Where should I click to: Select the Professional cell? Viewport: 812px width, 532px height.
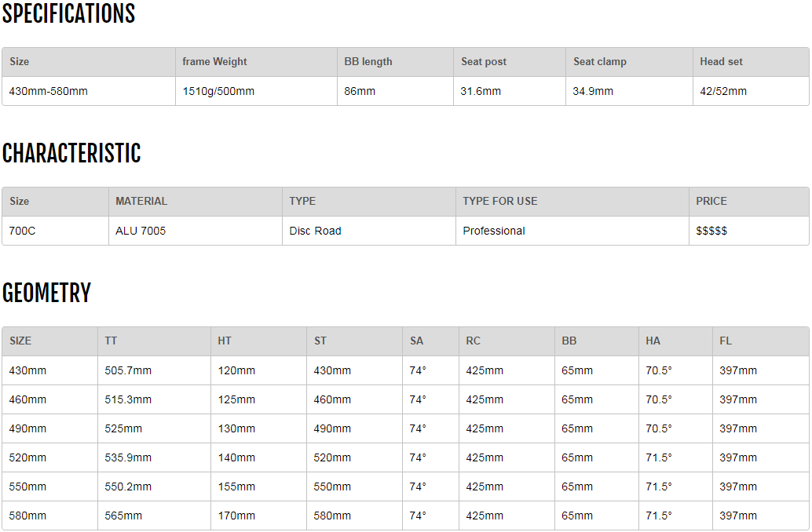coord(494,231)
